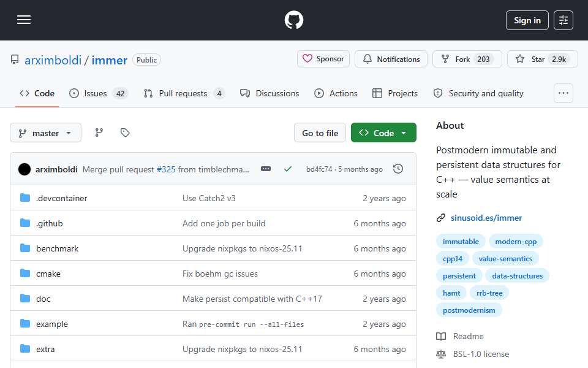Show more repository tabs via ellipsis

[x=563, y=93]
